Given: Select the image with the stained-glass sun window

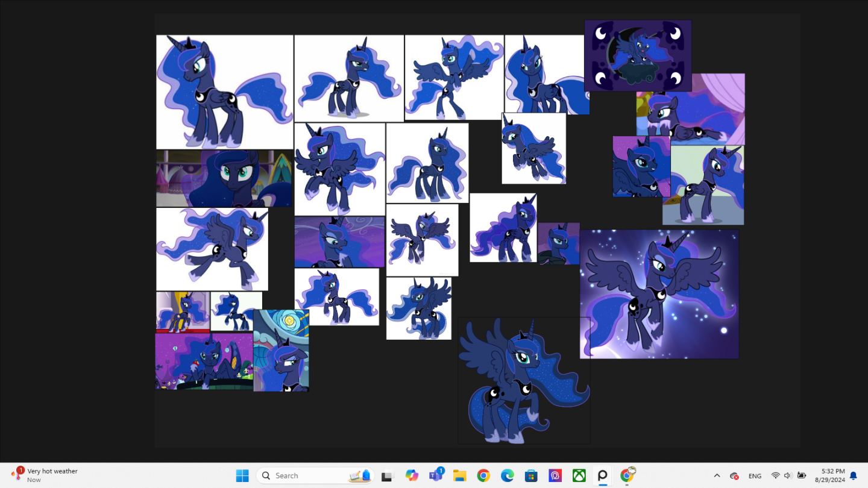Looking at the screenshot, I should click(281, 351).
